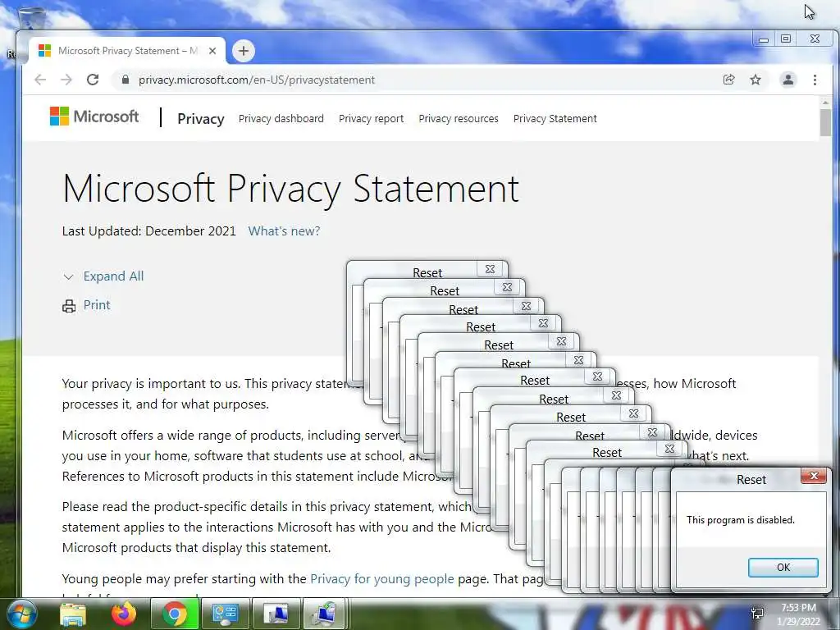This screenshot has width=840, height=630.
Task: Close the topmost stacked Reset dialog
Action: coord(490,269)
